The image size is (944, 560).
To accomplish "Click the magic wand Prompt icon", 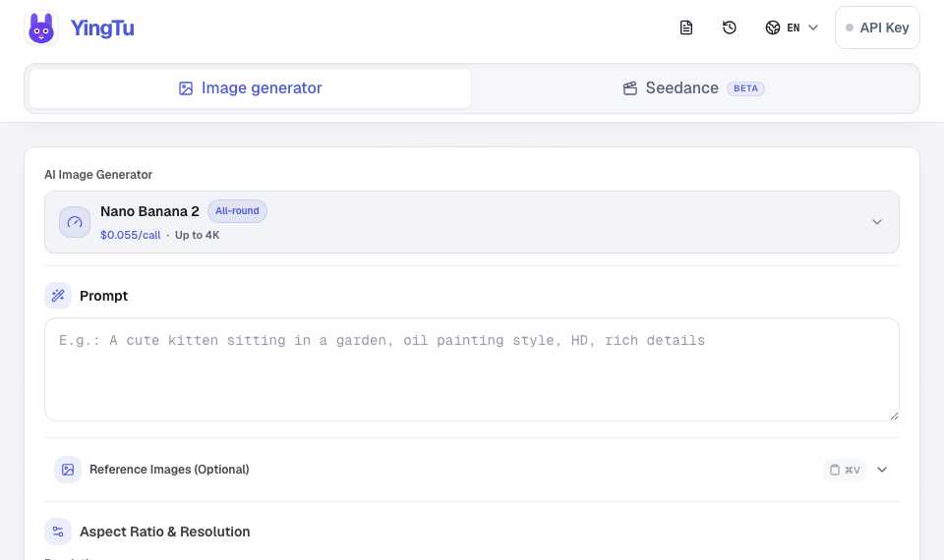I will coord(58,296).
